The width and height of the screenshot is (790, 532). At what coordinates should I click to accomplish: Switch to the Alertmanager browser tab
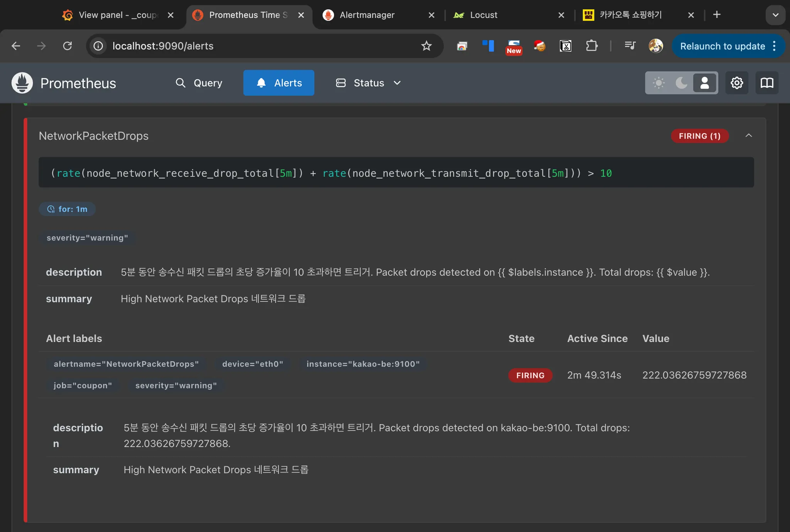366,15
